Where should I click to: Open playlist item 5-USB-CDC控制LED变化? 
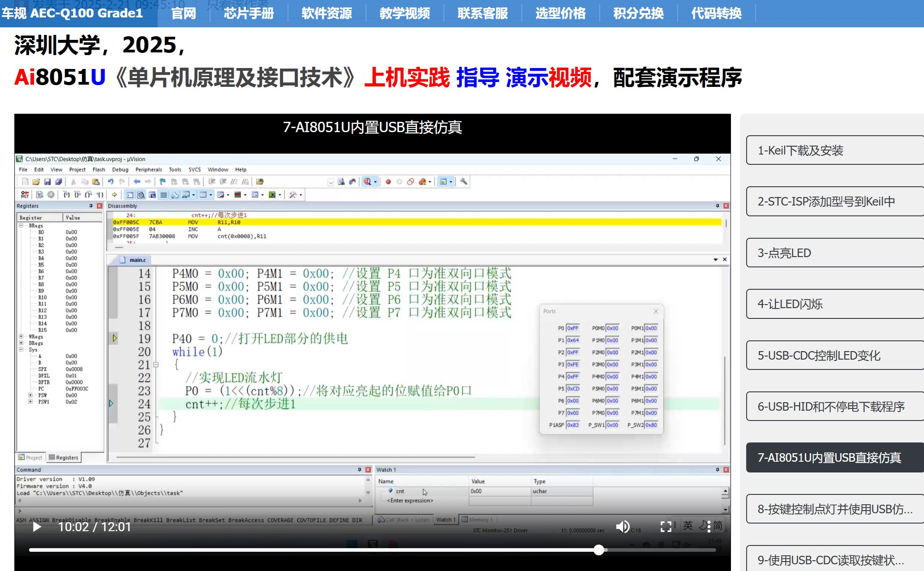click(x=835, y=356)
